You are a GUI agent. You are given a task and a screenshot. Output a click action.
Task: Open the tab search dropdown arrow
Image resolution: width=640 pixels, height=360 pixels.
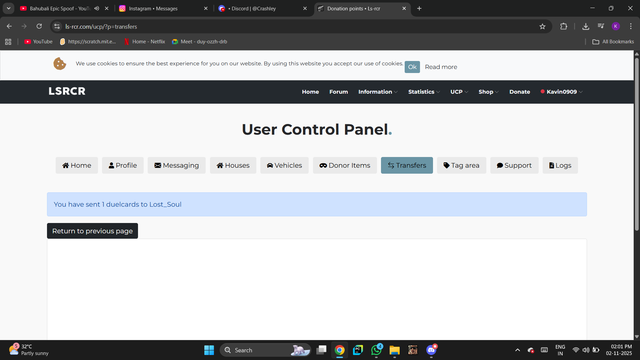(x=9, y=9)
